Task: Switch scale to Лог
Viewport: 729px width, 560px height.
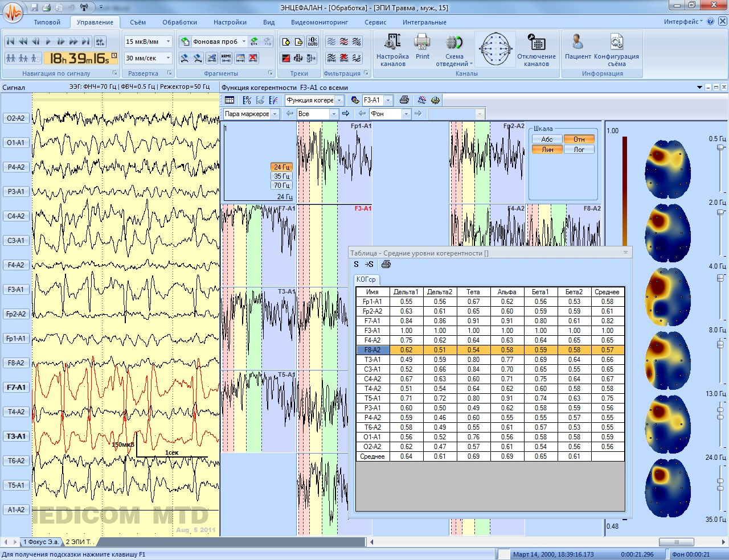Action: pos(579,150)
